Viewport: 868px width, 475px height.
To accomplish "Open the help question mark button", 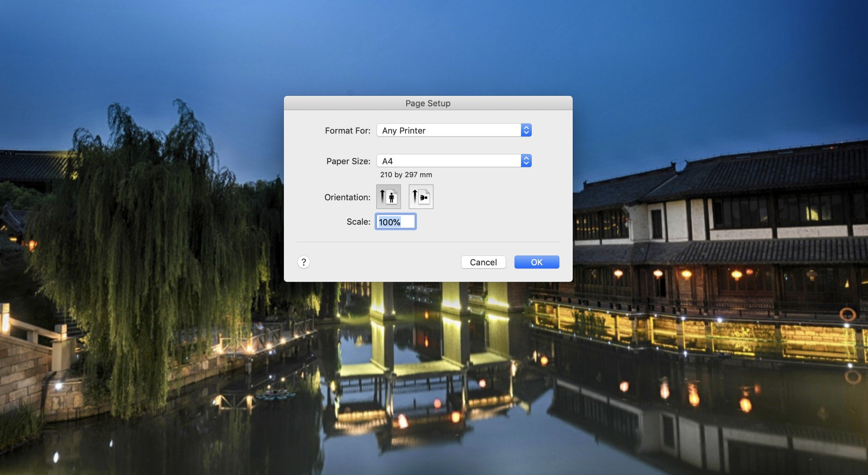I will click(303, 262).
